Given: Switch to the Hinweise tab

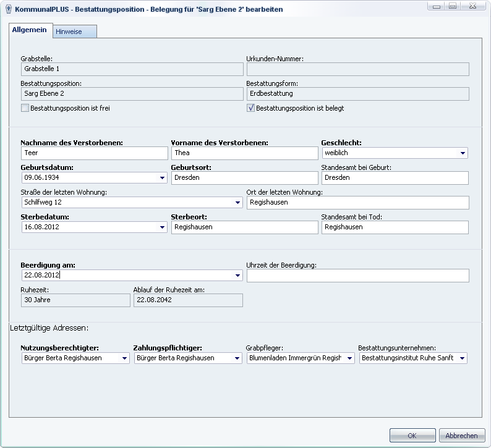Looking at the screenshot, I should pos(69,32).
